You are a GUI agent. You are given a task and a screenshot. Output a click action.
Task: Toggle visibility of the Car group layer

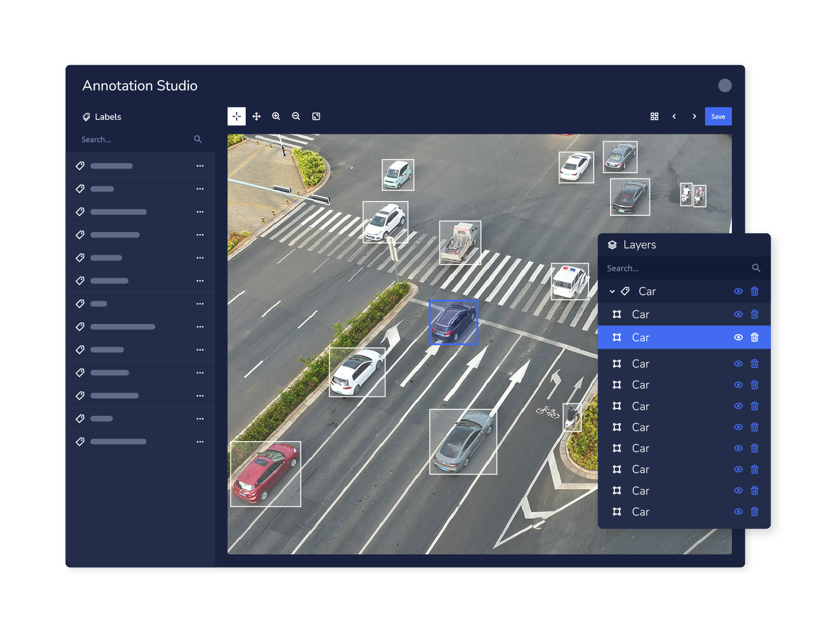pos(738,291)
